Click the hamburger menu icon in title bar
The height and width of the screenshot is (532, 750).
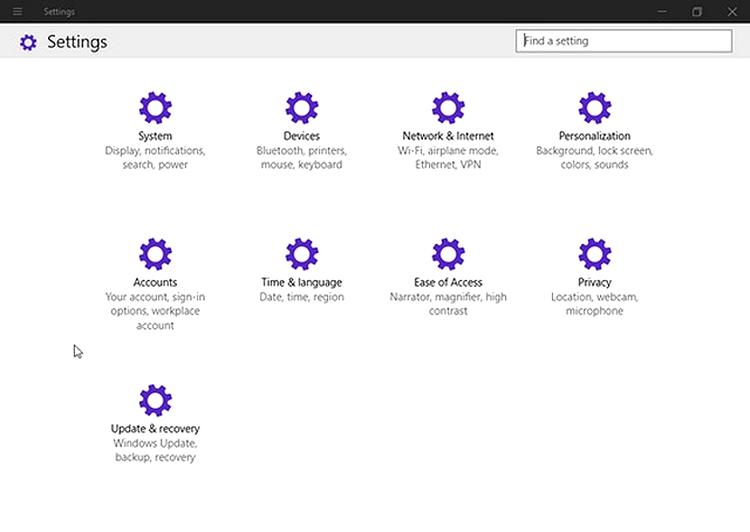(x=18, y=11)
